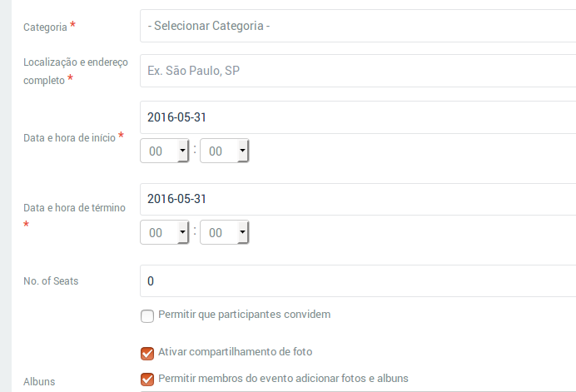
Task: Open the Selecionar Categoria dropdown
Action: (358, 26)
